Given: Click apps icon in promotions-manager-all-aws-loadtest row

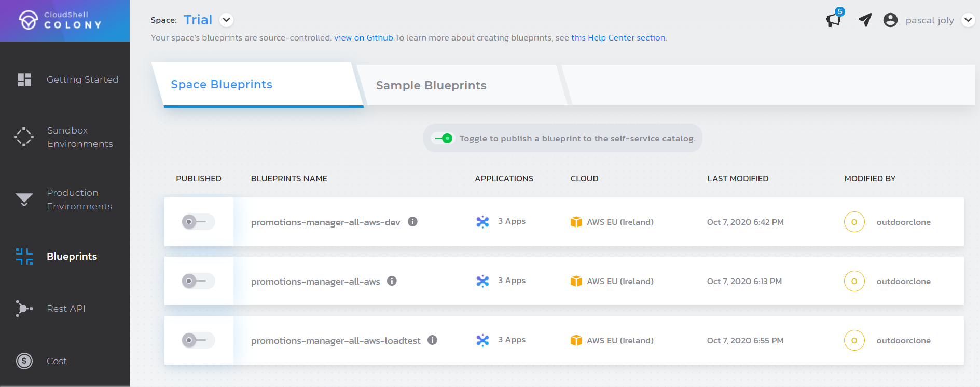Looking at the screenshot, I should click(x=482, y=340).
